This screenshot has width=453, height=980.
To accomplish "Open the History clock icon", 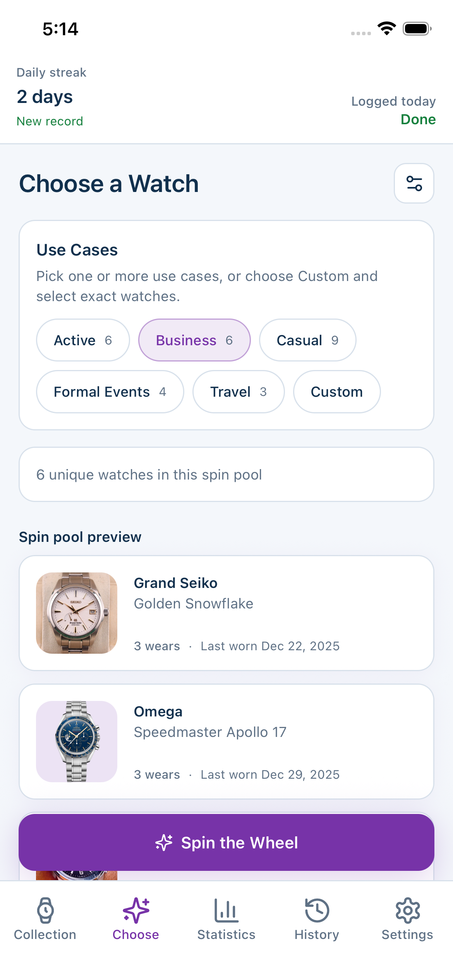I will pos(317,910).
